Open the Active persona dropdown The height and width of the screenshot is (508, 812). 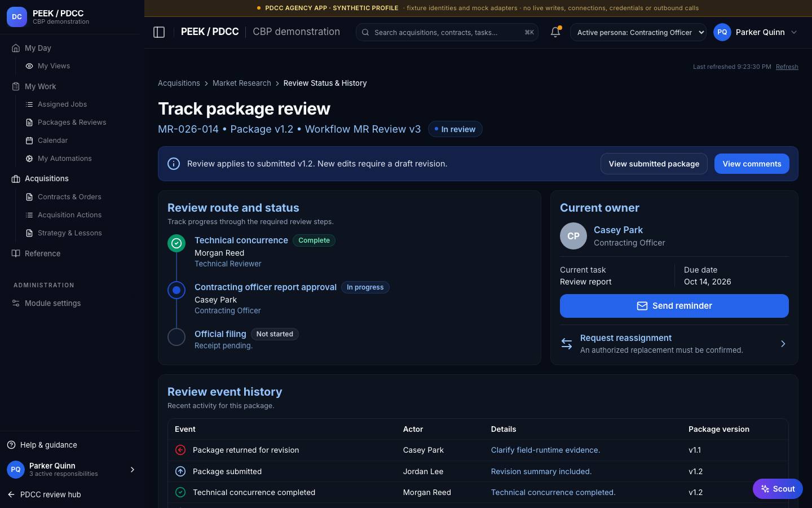[638, 32]
